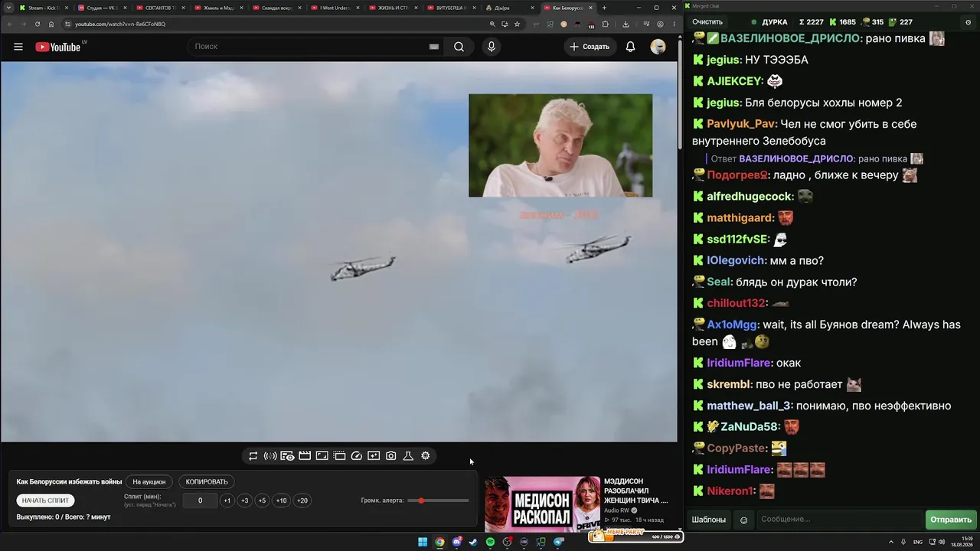Add +1 minute to the split

pos(227,500)
